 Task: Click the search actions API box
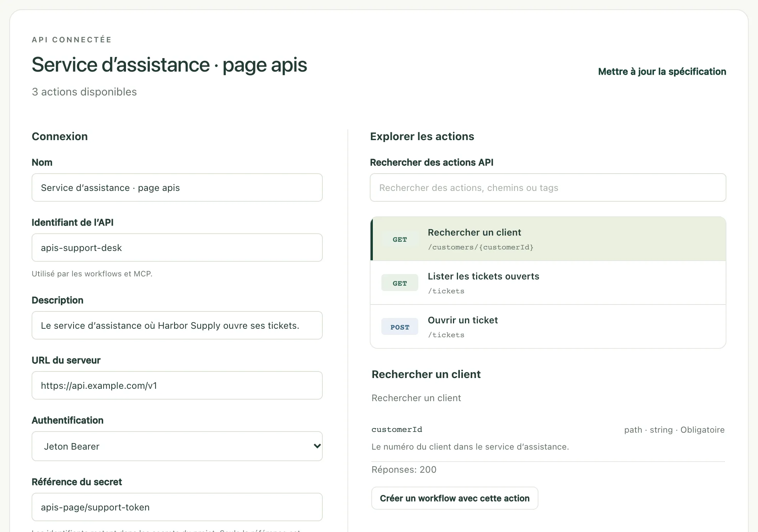(x=548, y=187)
